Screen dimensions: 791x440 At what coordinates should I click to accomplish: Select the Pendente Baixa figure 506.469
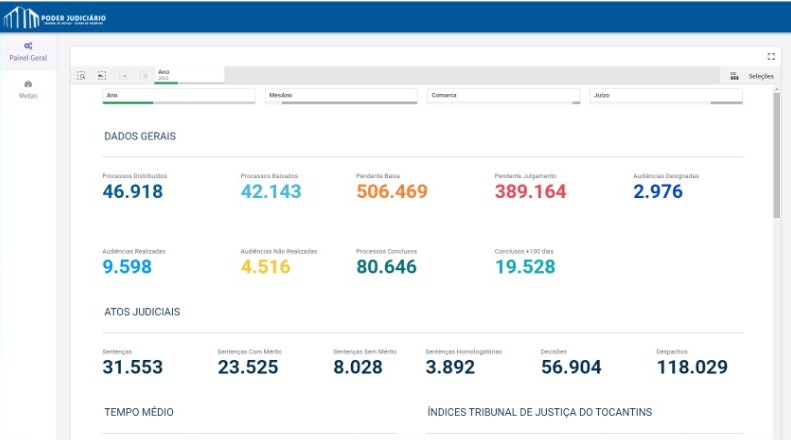point(392,192)
